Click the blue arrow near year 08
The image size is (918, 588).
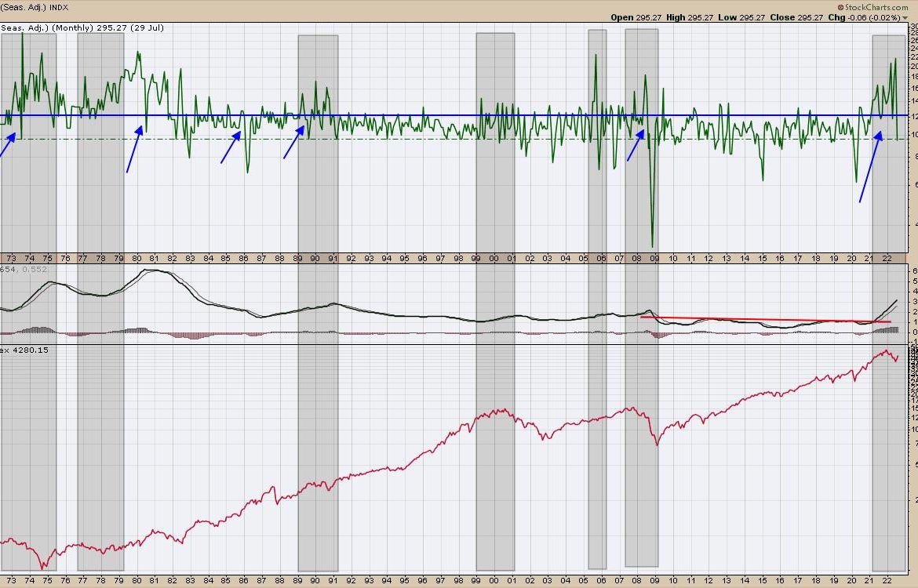coord(636,145)
